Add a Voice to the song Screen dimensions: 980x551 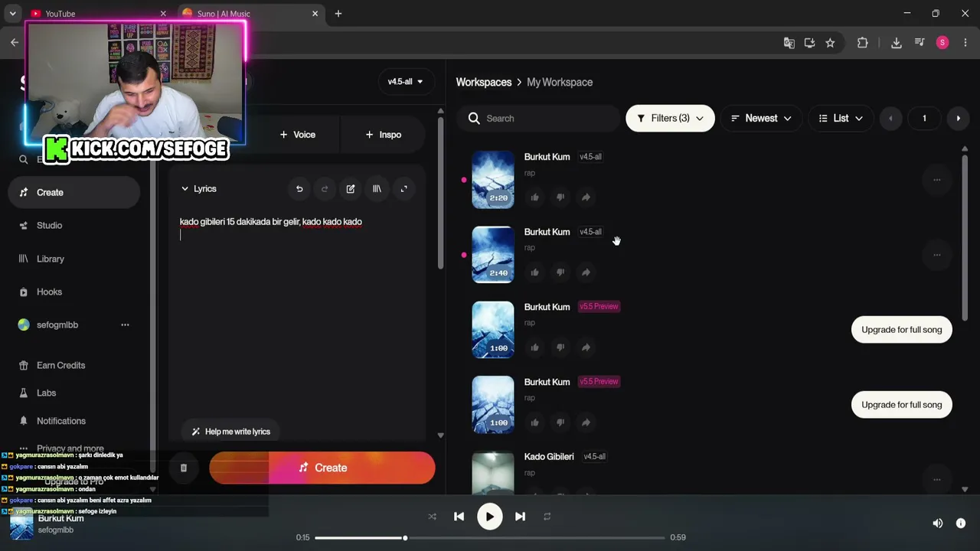(298, 135)
